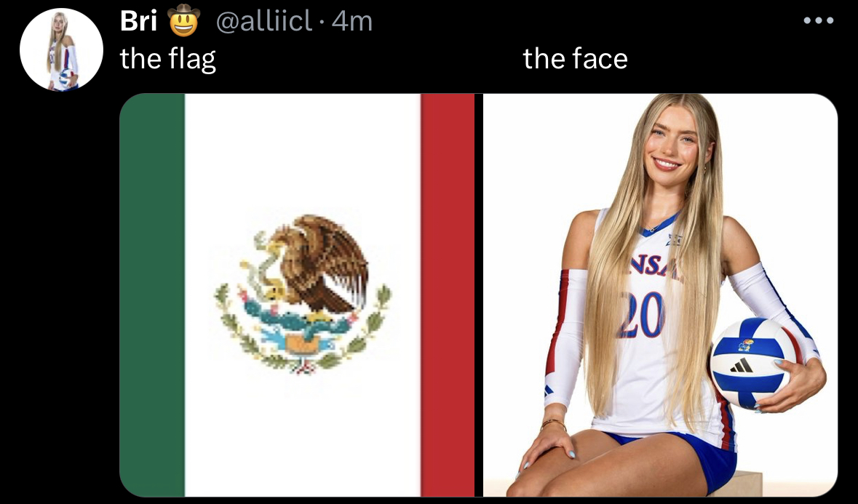The height and width of the screenshot is (504, 858).
Task: Click the cowboy hat emoji beside Bri
Action: click(x=183, y=21)
